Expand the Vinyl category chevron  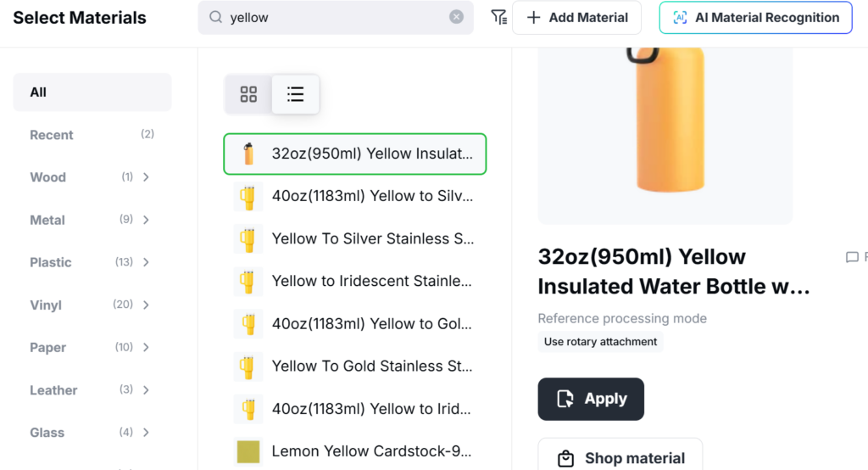click(x=146, y=305)
